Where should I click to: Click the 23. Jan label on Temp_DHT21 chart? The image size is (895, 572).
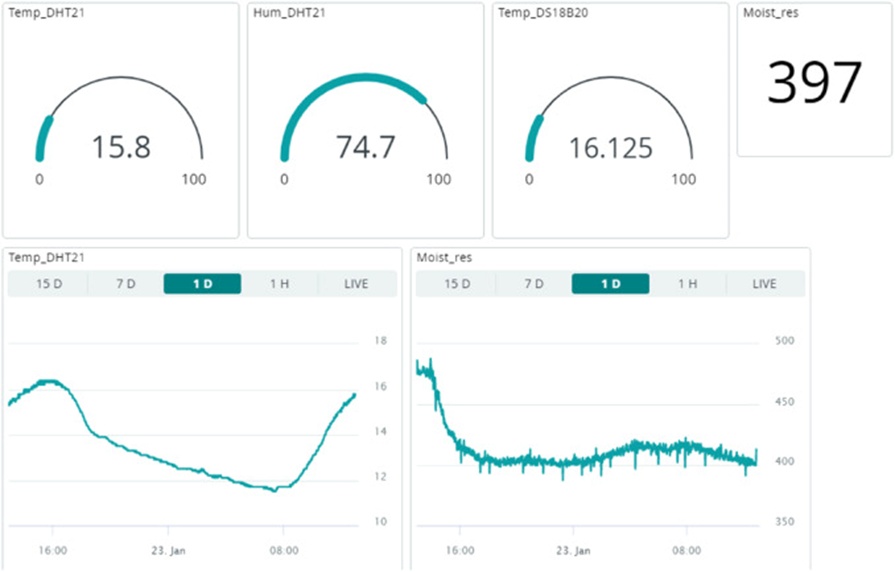(x=168, y=550)
